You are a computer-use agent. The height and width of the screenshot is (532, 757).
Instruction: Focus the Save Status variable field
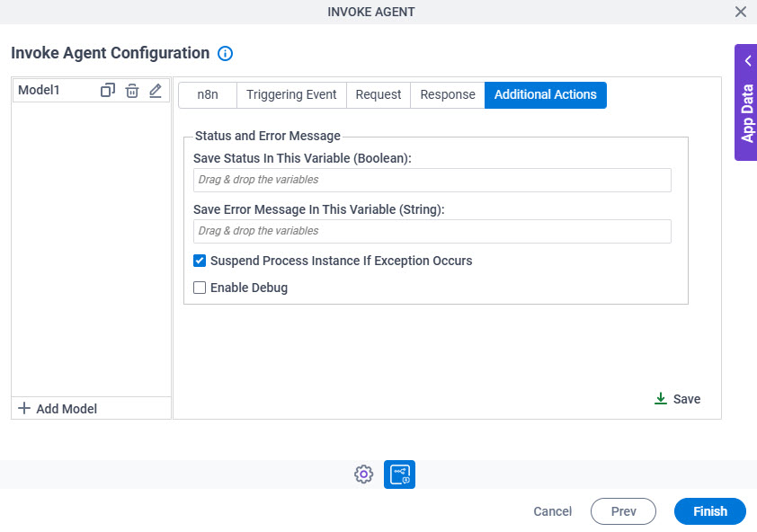click(x=432, y=180)
